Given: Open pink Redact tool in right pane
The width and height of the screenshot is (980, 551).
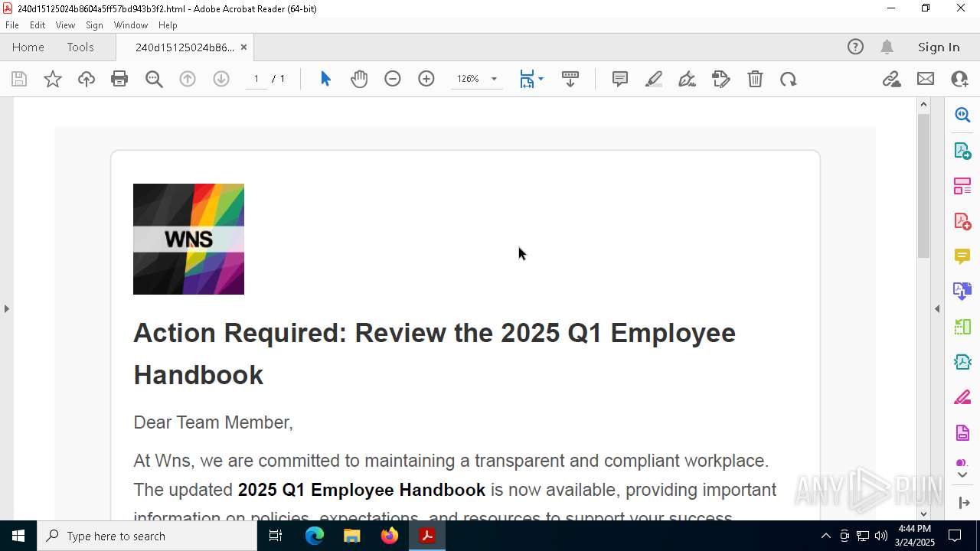Looking at the screenshot, I should [x=962, y=397].
